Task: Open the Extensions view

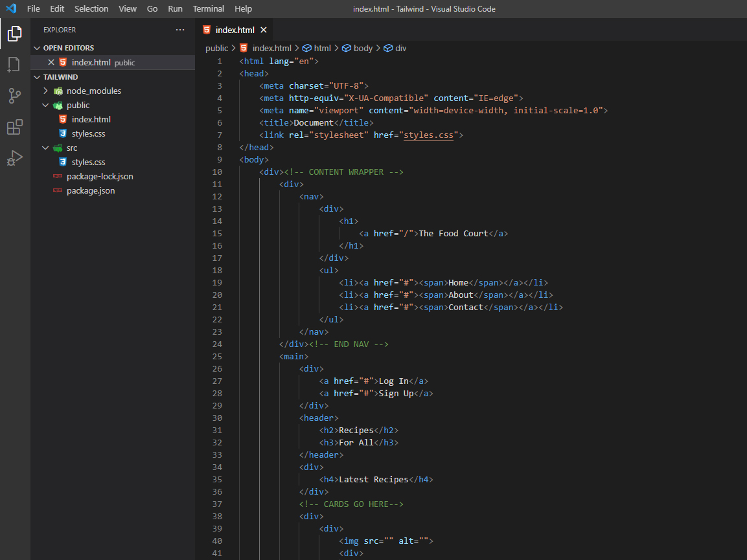Action: (x=14, y=128)
